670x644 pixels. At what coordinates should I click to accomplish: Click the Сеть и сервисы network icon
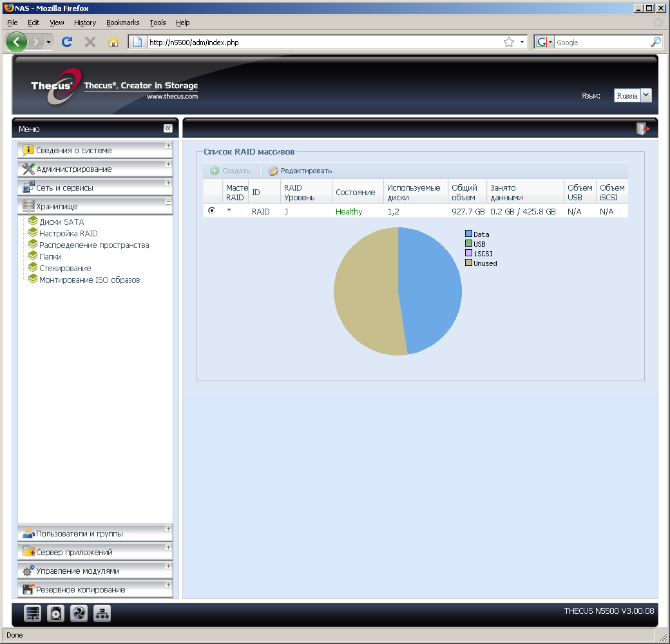point(28,187)
